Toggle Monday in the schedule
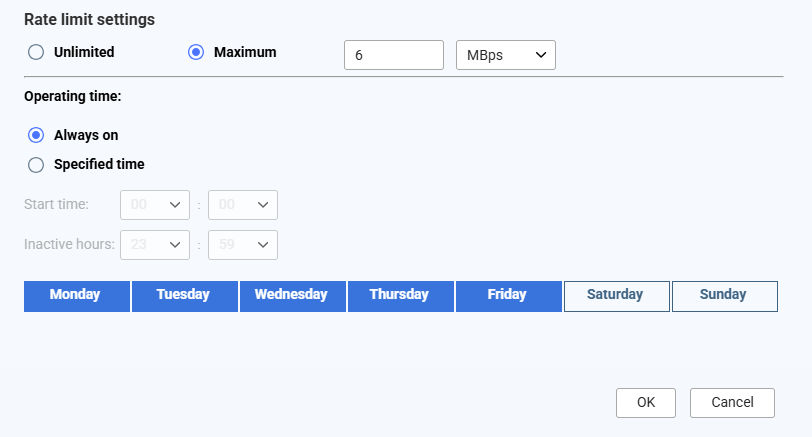 (76, 295)
